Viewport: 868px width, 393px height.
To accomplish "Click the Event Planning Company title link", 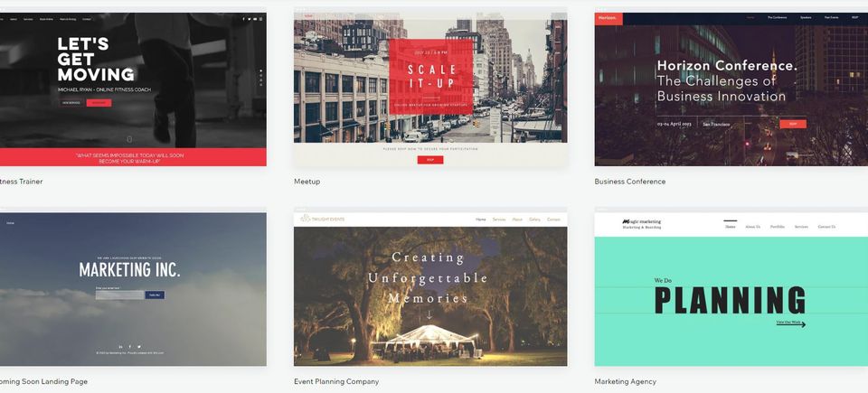I will [x=336, y=381].
